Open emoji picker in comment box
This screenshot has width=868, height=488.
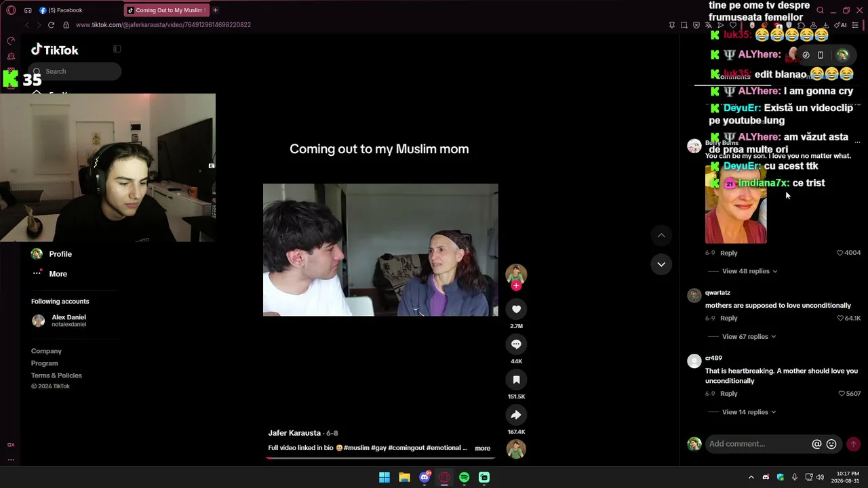[831, 444]
